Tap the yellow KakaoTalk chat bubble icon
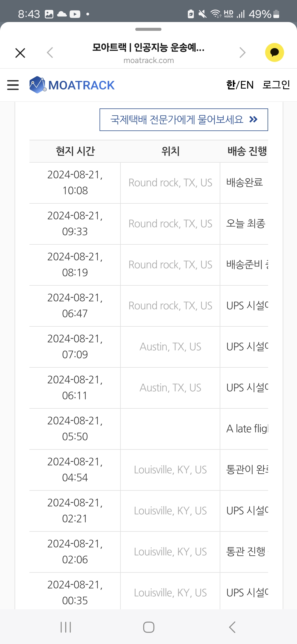 point(274,53)
